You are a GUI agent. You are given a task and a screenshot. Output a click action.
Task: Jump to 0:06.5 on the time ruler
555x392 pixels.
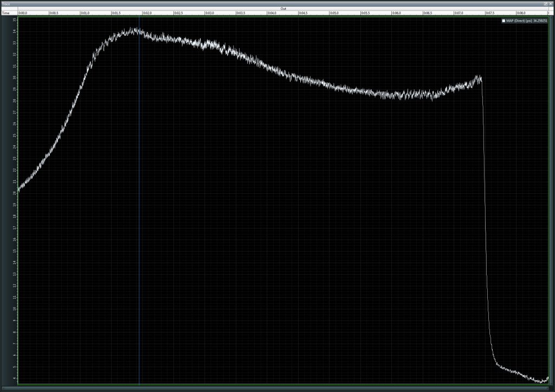pyautogui.click(x=428, y=13)
